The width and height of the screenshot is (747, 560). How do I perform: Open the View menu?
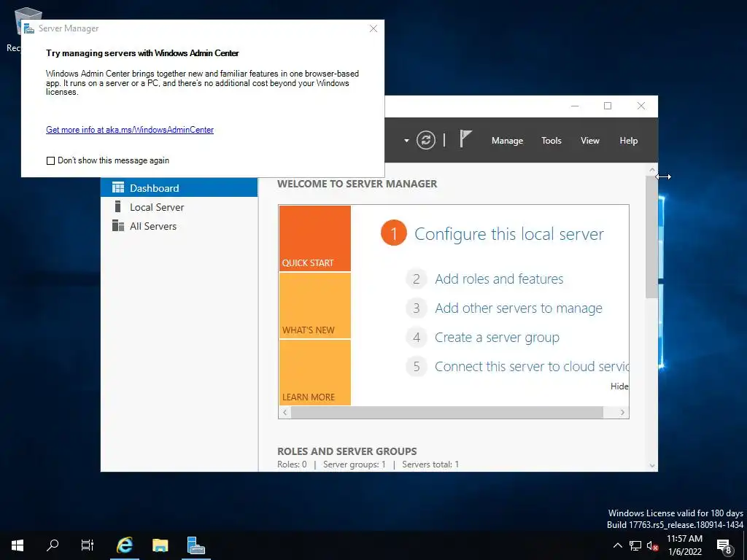coord(589,141)
